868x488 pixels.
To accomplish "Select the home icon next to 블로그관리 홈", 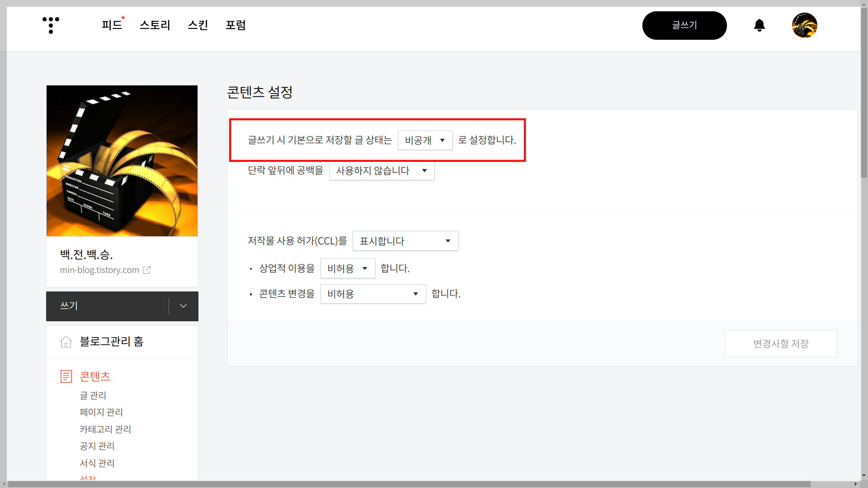I will point(66,342).
